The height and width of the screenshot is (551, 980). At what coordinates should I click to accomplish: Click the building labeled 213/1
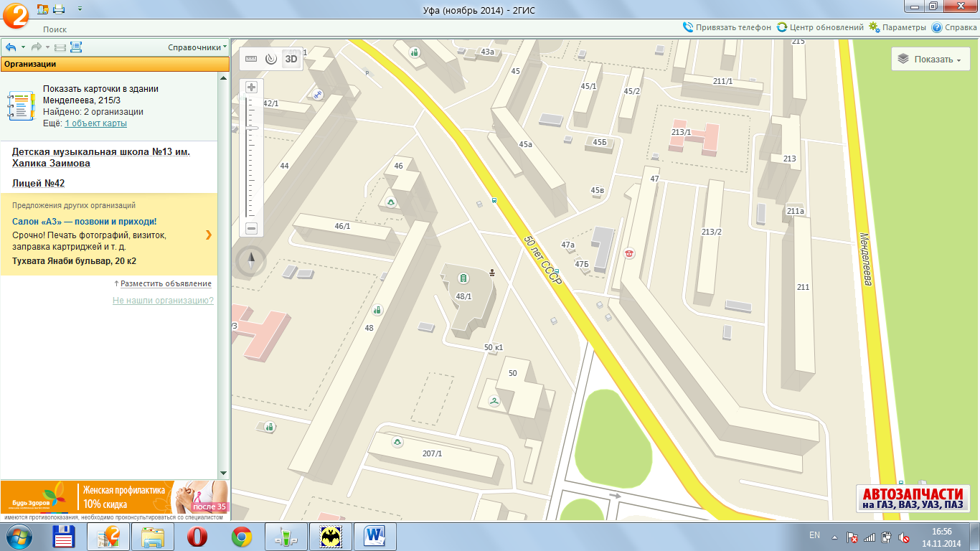click(693, 136)
